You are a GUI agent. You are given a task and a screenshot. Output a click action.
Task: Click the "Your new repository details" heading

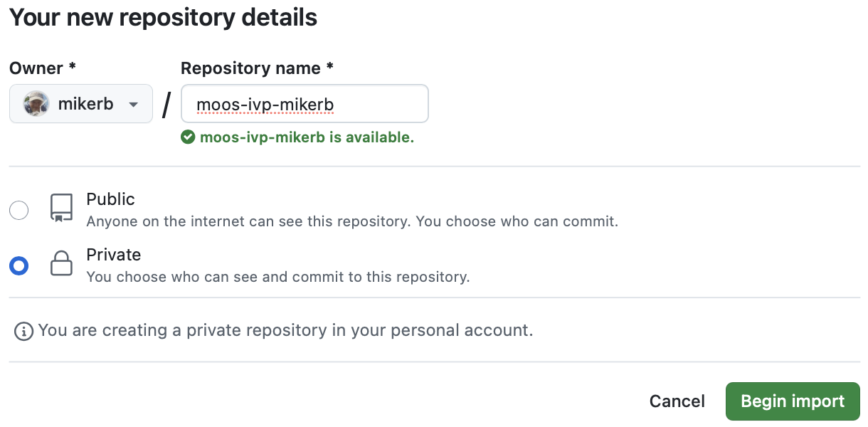(163, 18)
